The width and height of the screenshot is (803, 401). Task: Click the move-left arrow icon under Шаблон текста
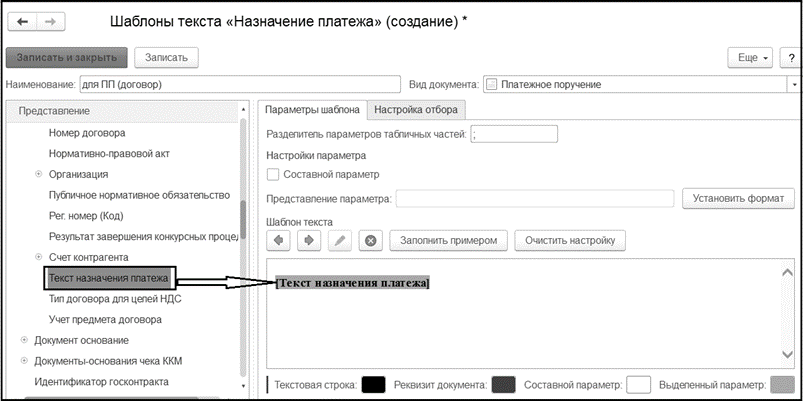coord(278,240)
